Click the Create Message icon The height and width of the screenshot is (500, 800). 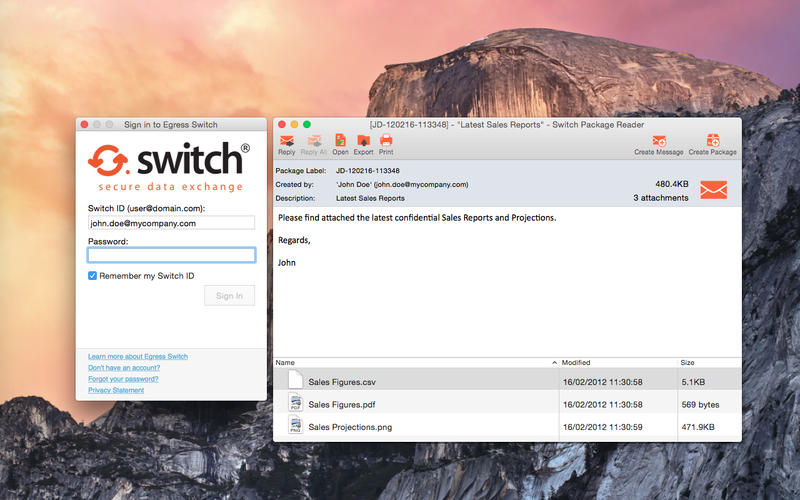click(659, 141)
